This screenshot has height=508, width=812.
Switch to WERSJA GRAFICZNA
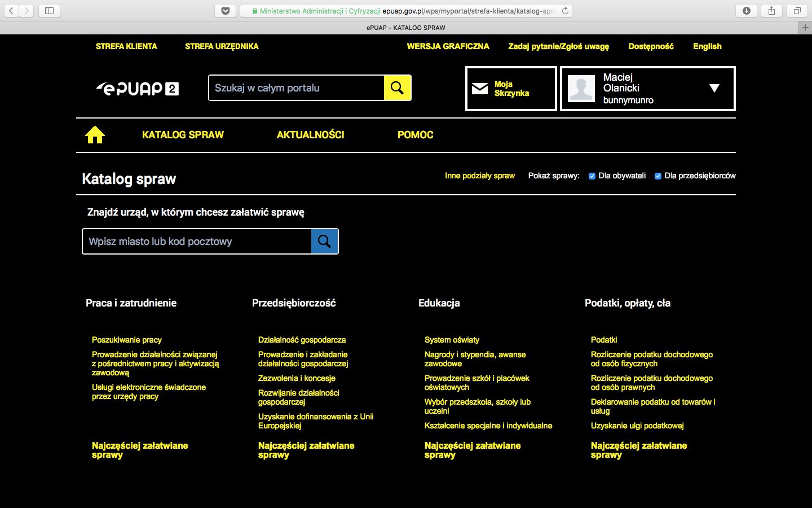[x=448, y=46]
